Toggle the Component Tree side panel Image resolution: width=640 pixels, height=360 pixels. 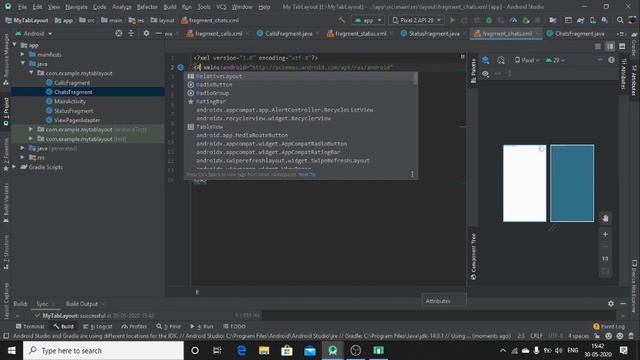click(473, 257)
